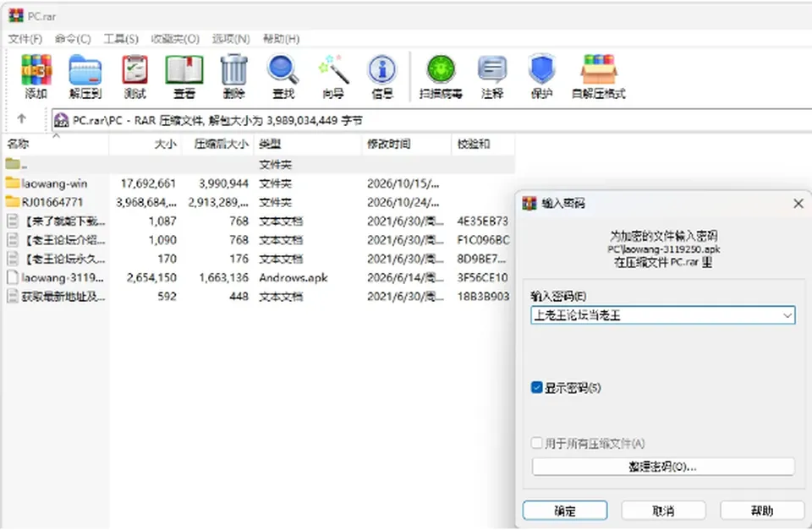Sort the file list by 名称 column

(56, 144)
